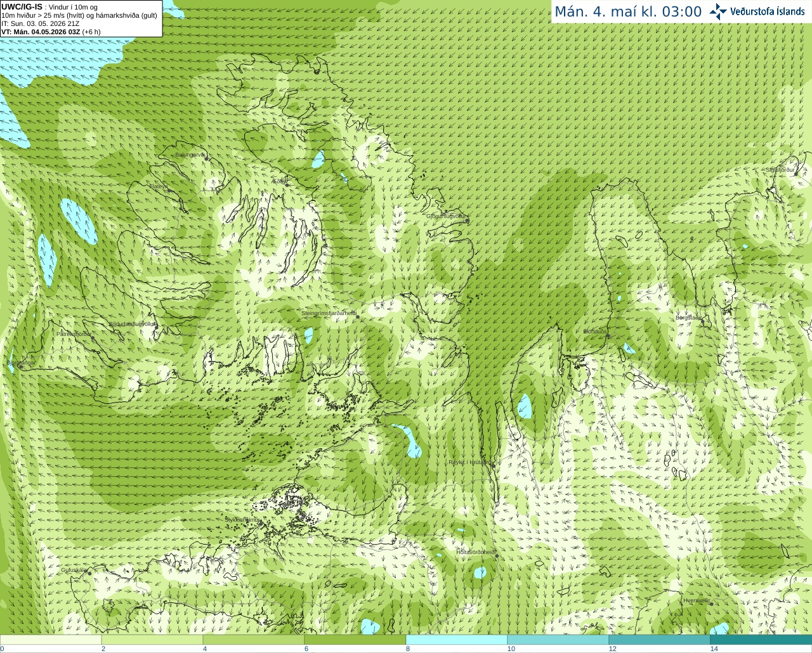This screenshot has height=653, width=812.
Task: Select the Blönduós station marker
Action: 608,335
